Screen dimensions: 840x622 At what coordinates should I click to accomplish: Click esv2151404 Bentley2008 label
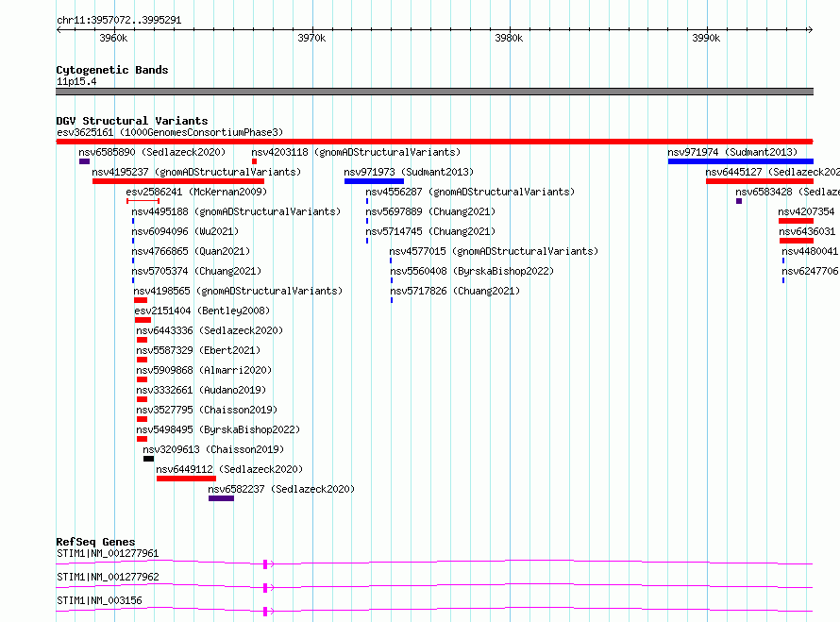click(203, 311)
